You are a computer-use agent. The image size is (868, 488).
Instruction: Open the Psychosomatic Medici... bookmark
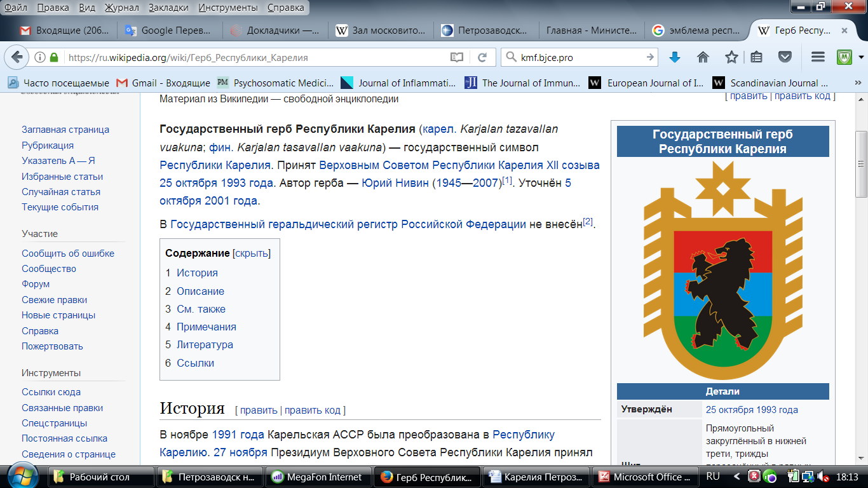click(275, 83)
